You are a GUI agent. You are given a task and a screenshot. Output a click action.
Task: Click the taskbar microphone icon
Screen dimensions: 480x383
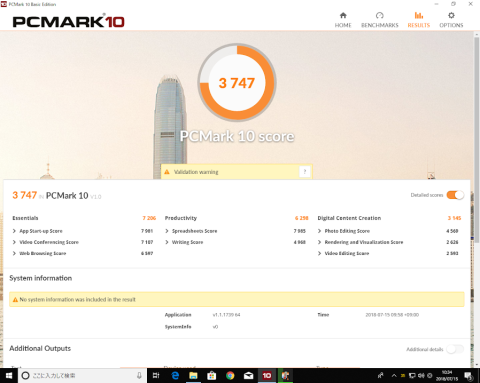click(x=139, y=376)
